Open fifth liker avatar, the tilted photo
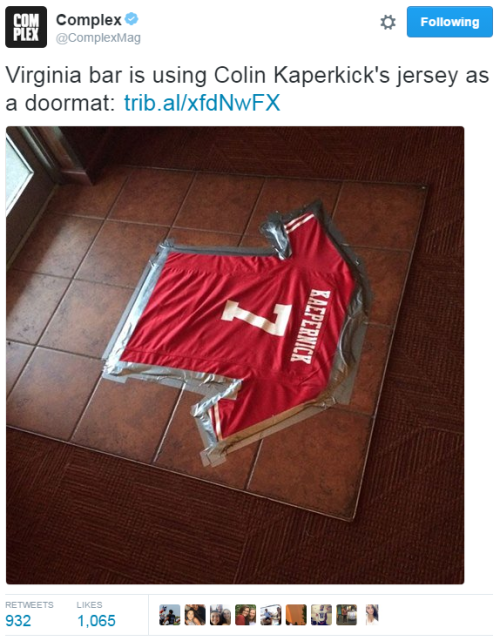 (271, 615)
